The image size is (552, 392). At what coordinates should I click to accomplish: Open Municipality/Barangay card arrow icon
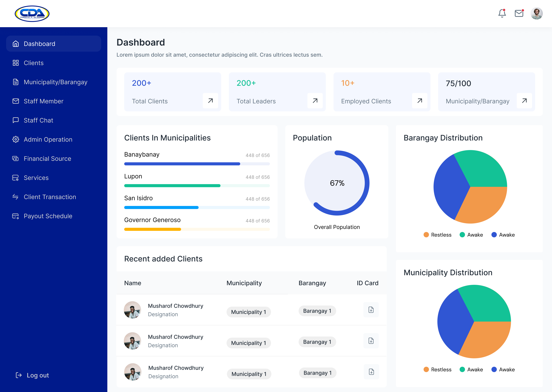pos(524,101)
